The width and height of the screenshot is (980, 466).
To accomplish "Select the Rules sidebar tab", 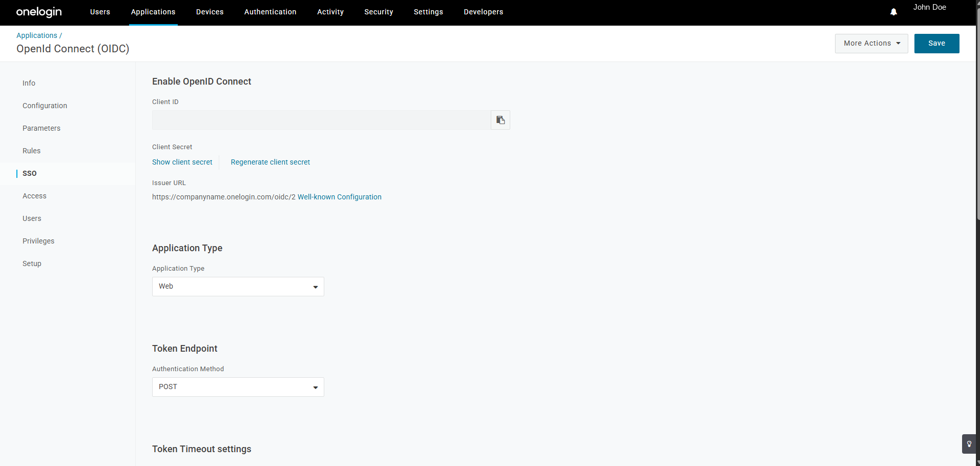I will [x=31, y=151].
